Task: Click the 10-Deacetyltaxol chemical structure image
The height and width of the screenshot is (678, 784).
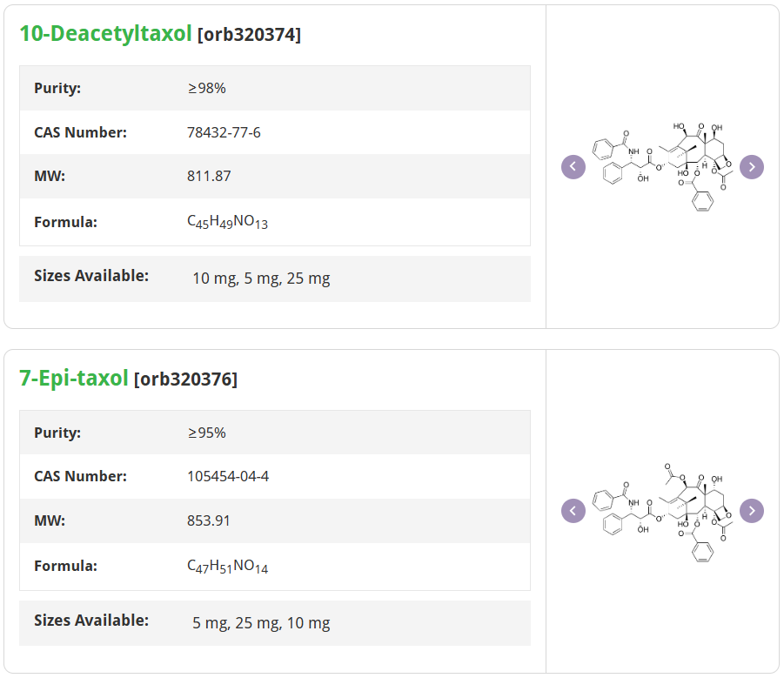Action: pyautogui.click(x=663, y=166)
